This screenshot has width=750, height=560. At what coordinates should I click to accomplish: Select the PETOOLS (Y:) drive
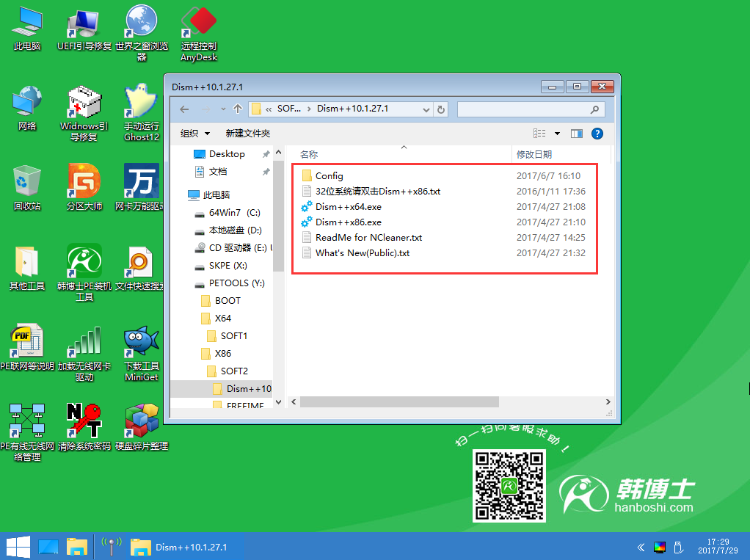237,283
